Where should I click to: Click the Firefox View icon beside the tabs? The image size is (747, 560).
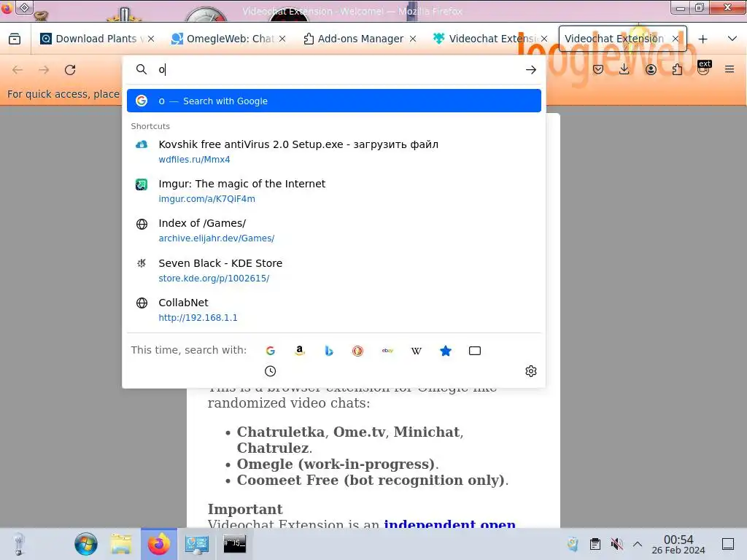[15, 39]
